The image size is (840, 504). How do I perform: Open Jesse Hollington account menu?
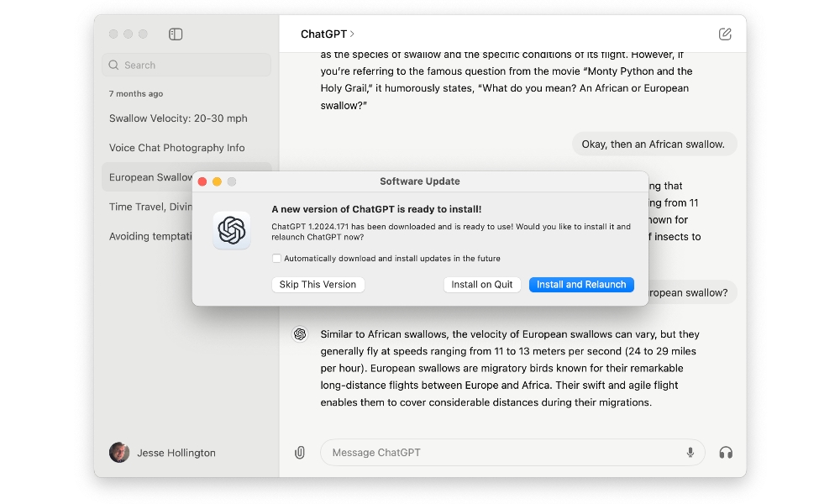coord(163,453)
